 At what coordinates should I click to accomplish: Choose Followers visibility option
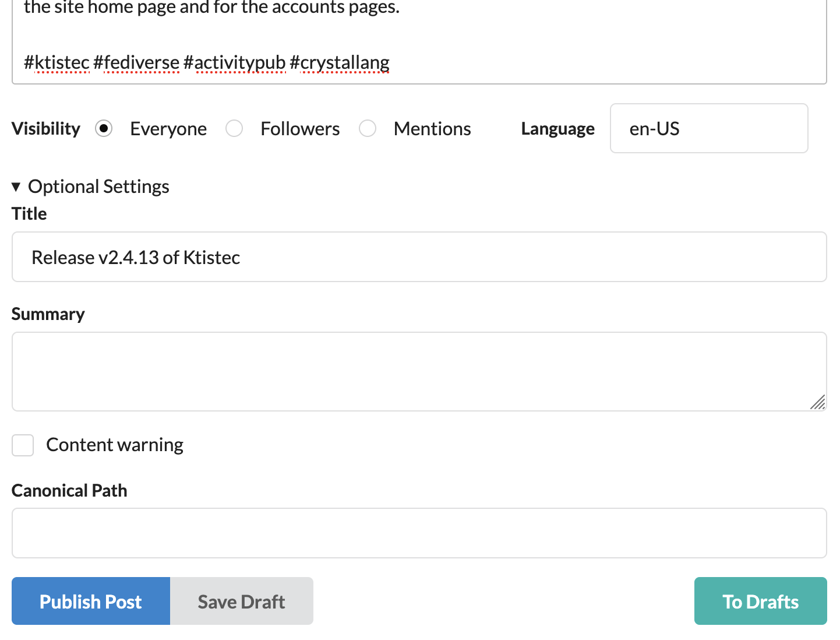[234, 128]
